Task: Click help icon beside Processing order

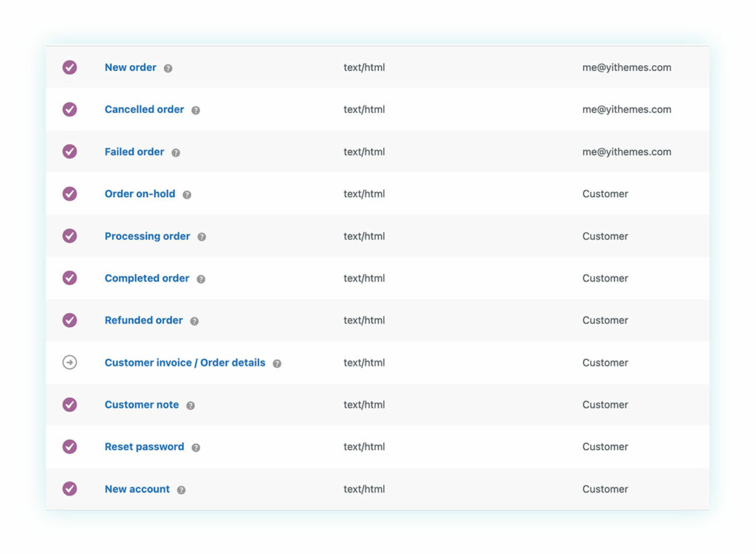Action: click(202, 237)
